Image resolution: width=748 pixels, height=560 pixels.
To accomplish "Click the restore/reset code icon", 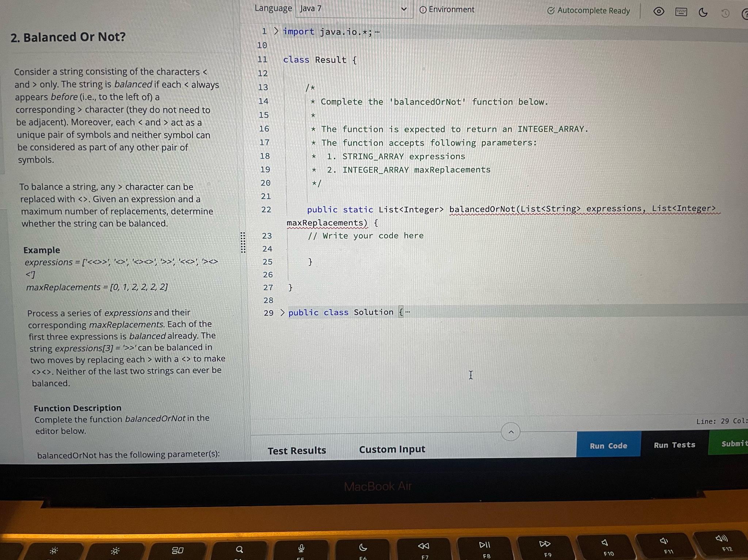I will (725, 13).
